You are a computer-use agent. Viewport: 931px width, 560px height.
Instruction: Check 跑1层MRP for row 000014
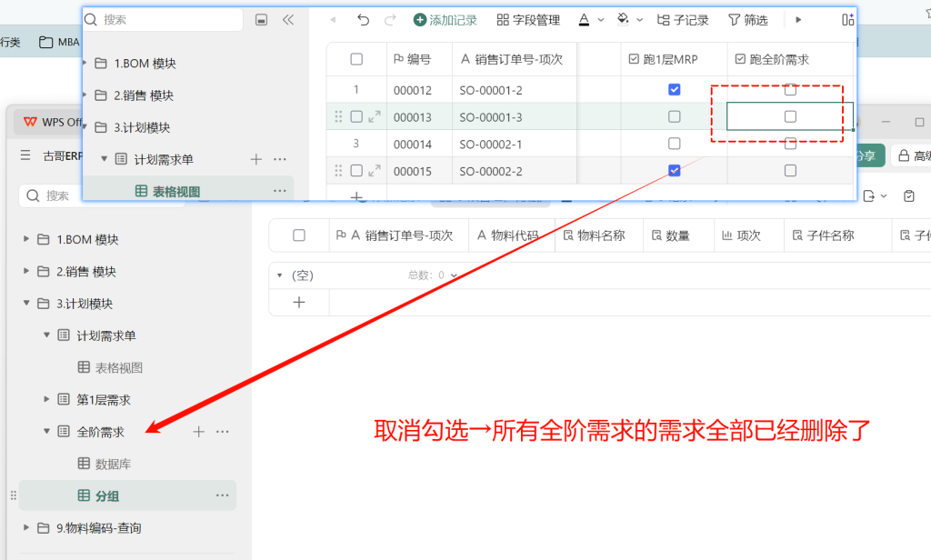(674, 144)
